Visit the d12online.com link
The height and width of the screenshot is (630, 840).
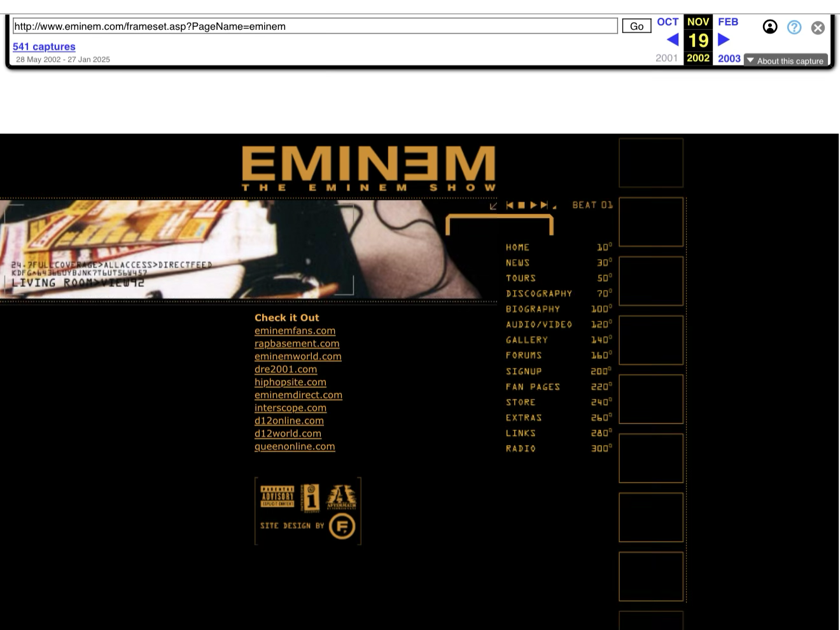pos(289,421)
